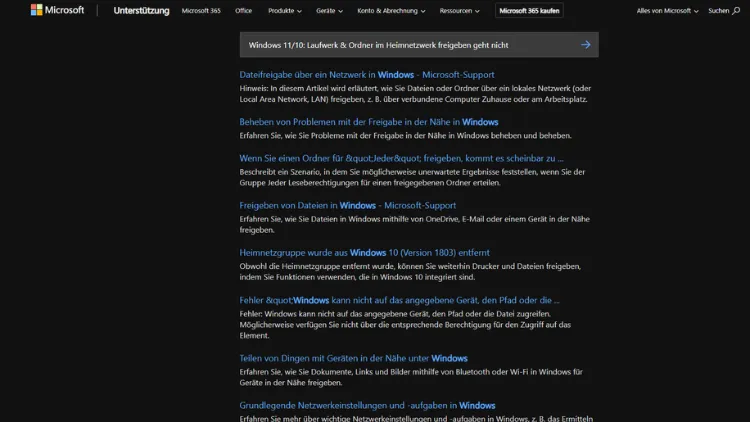Click description mentioning Bluetooth oder Wi-Fi
Viewport: 750px width, 422px height.
(x=411, y=378)
